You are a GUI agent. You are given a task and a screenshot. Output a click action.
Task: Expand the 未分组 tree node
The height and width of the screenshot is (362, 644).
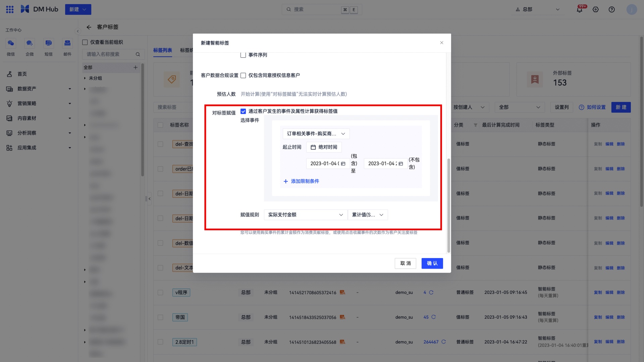tap(85, 78)
